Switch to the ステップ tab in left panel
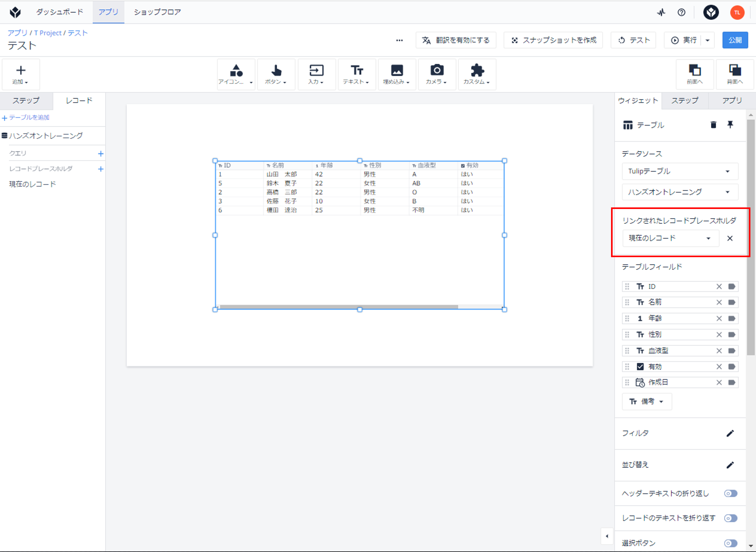 click(x=26, y=101)
